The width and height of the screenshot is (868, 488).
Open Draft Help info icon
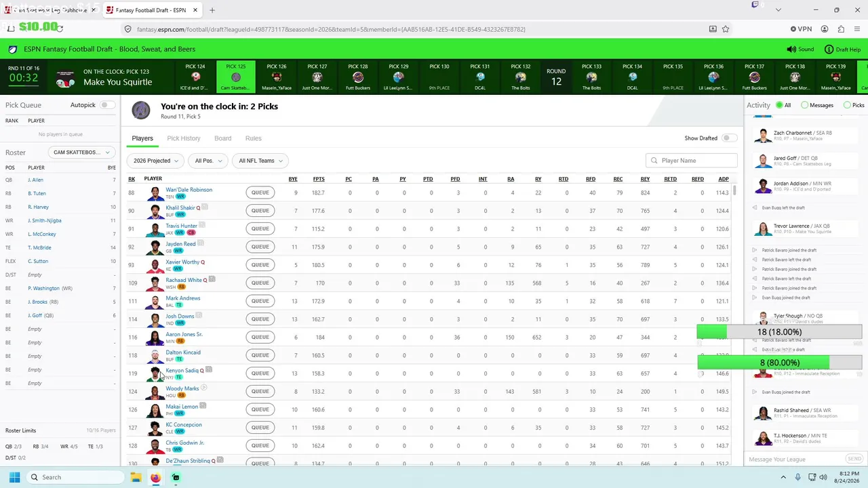[x=829, y=49]
